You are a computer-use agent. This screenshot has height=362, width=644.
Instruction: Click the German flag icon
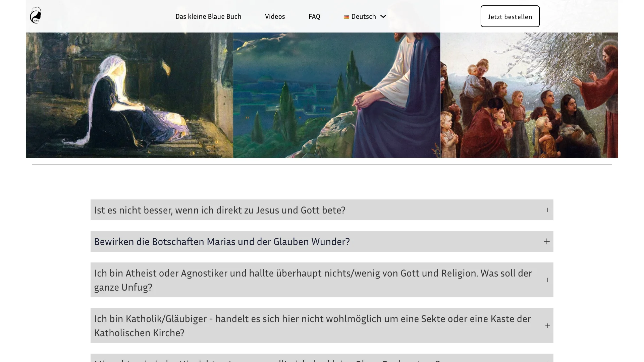[x=346, y=17]
